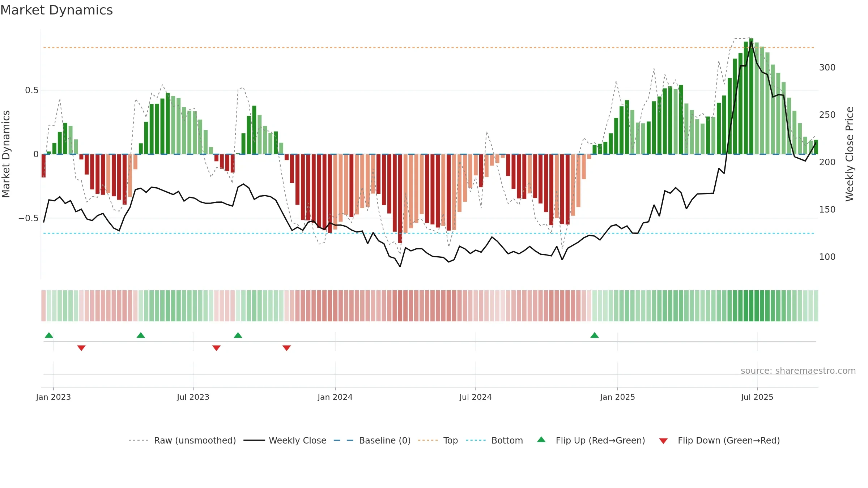Click the green flip-up marker before Jan 2025

coord(595,335)
